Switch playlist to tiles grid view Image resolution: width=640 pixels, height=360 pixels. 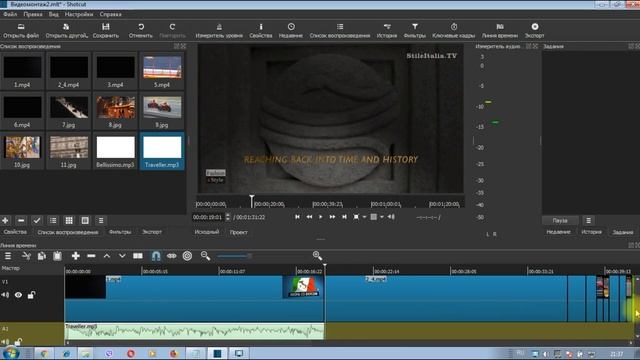pos(69,220)
